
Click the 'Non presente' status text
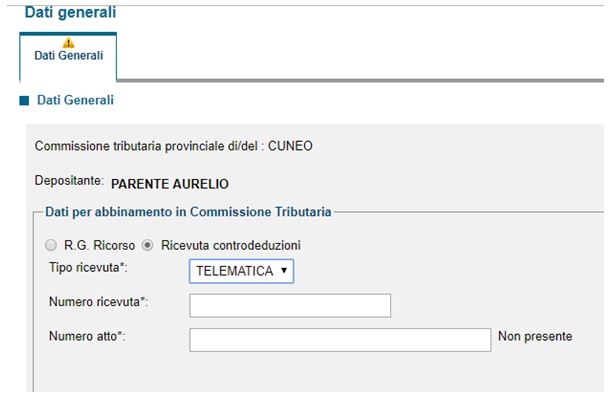click(x=535, y=336)
